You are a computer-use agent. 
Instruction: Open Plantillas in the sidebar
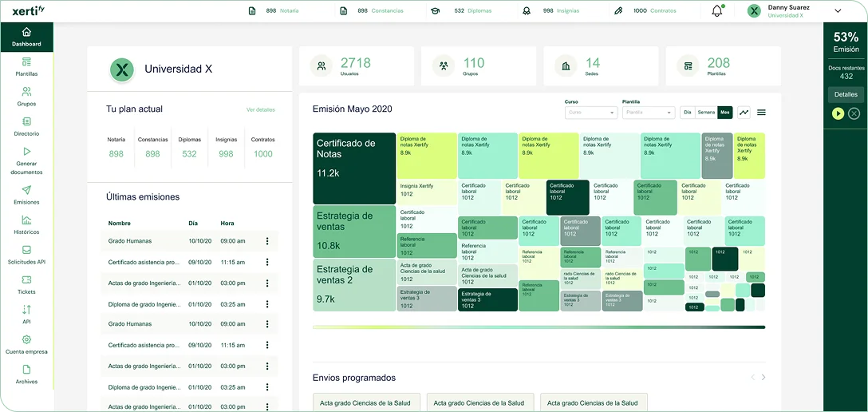pyautogui.click(x=26, y=66)
